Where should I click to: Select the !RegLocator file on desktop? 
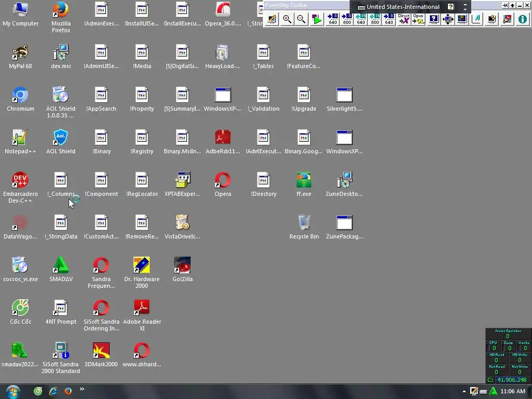coord(142,184)
